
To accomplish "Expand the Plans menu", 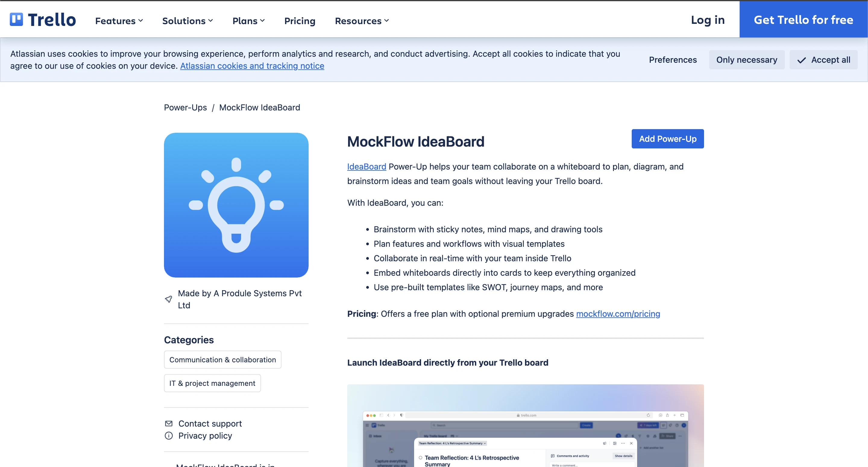I will [x=249, y=21].
